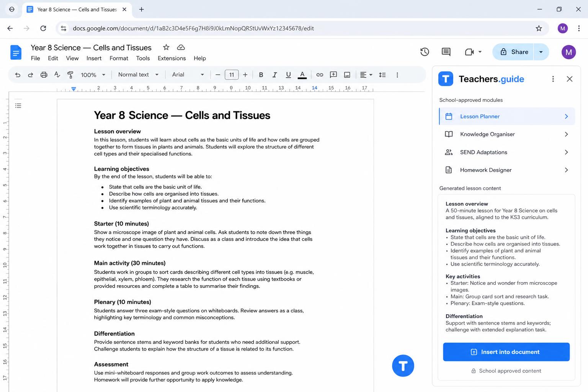The width and height of the screenshot is (588, 392).
Task: Open the Share quick-options dropdown
Action: tap(541, 52)
